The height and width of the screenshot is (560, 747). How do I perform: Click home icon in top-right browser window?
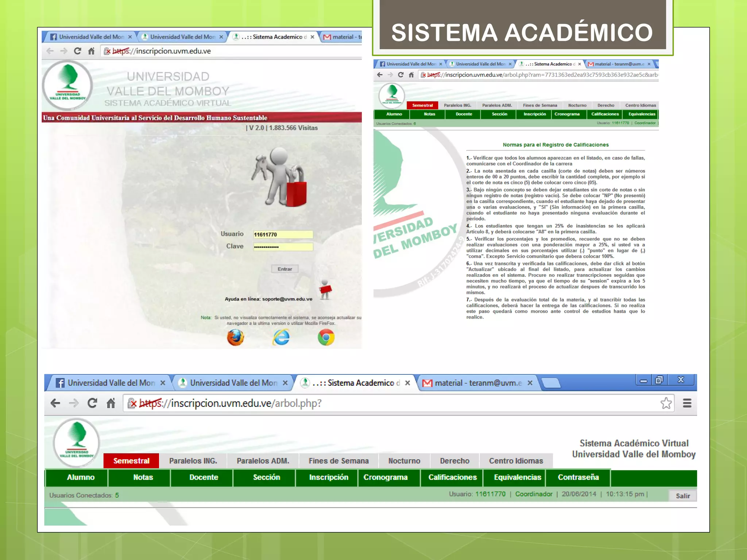tap(411, 75)
